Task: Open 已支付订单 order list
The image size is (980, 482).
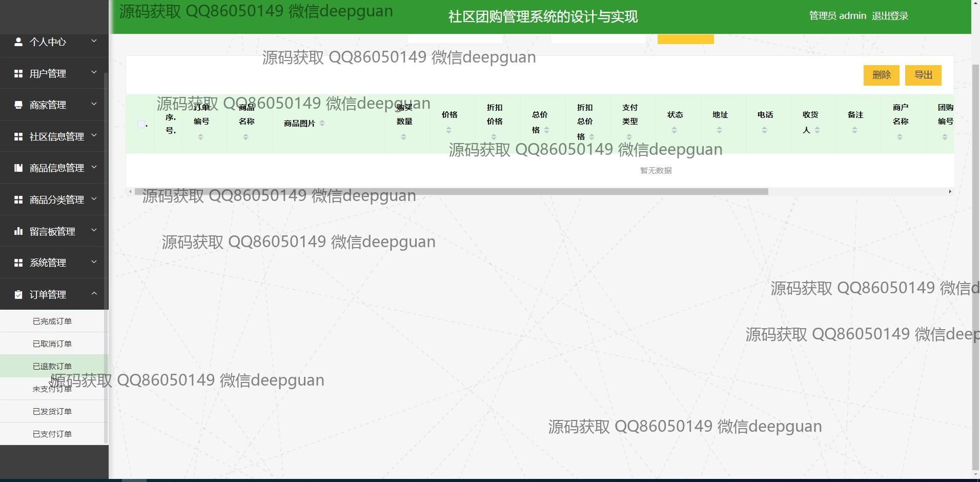Action: pyautogui.click(x=52, y=434)
